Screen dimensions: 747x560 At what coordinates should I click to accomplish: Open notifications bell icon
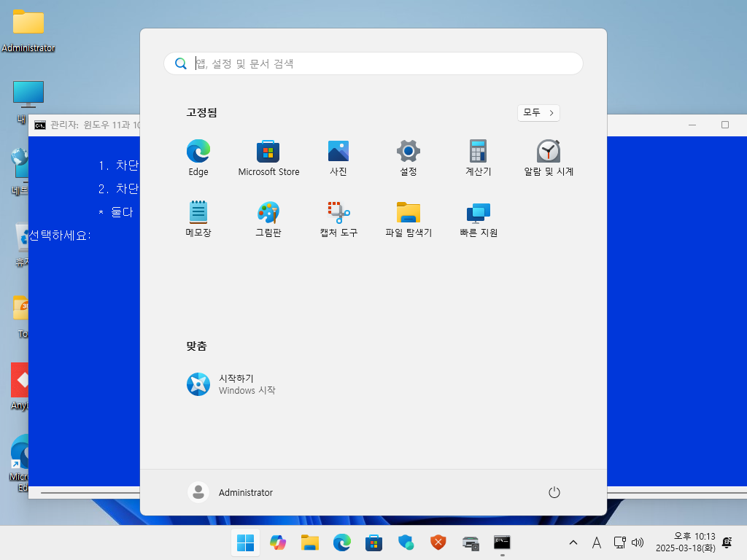coord(727,542)
